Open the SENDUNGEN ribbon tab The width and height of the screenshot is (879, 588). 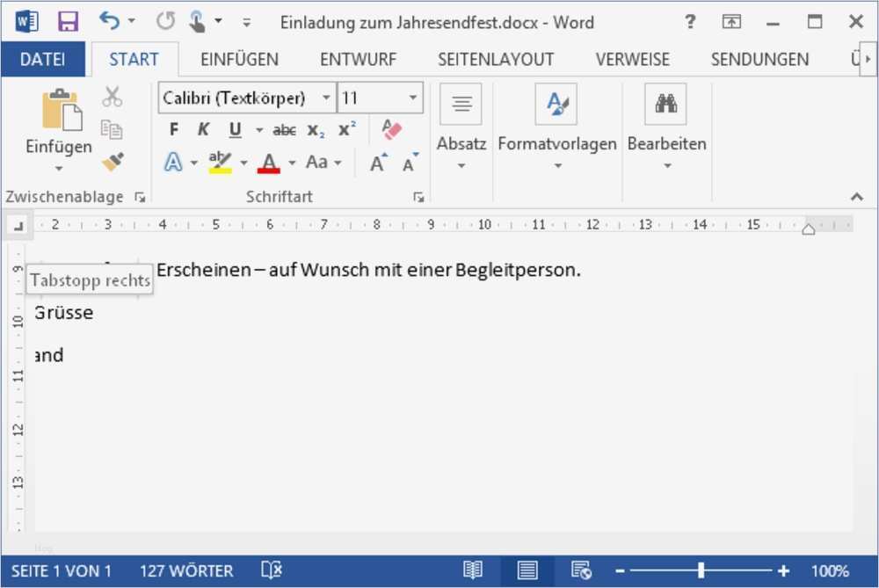pos(759,59)
